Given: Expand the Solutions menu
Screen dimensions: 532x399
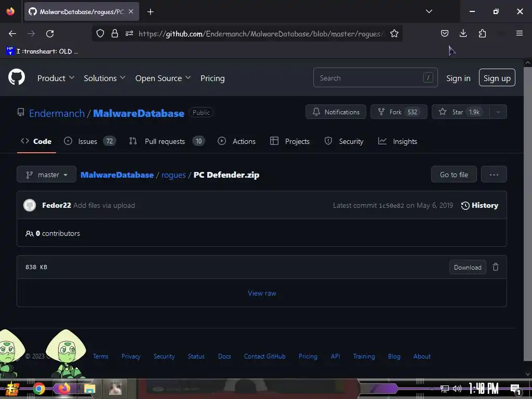Looking at the screenshot, I should 104,78.
